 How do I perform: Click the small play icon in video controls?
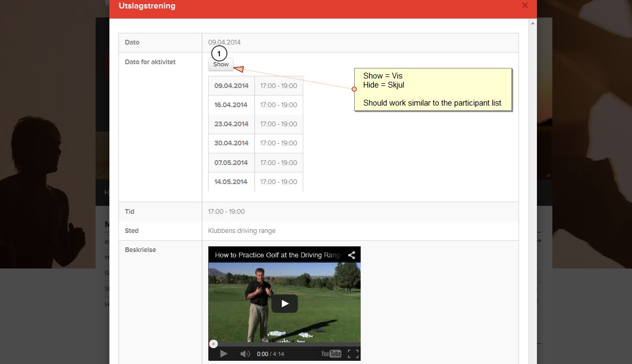224,354
